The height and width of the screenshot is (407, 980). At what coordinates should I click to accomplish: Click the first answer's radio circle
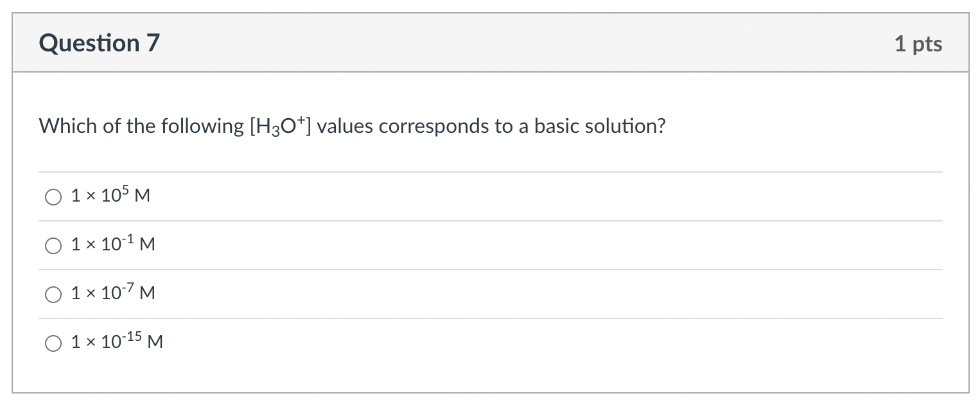click(53, 197)
